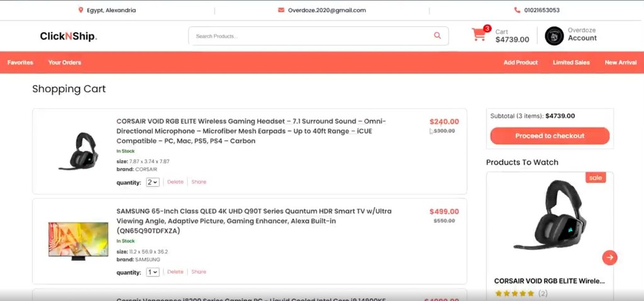The image size is (644, 301).
Task: Open quantity dropdown for CORSAIR headset
Action: [153, 182]
